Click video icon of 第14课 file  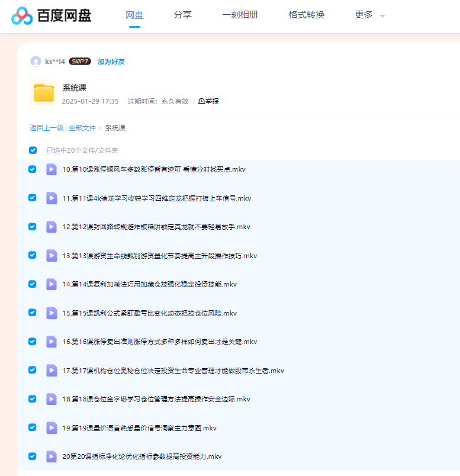[x=52, y=284]
